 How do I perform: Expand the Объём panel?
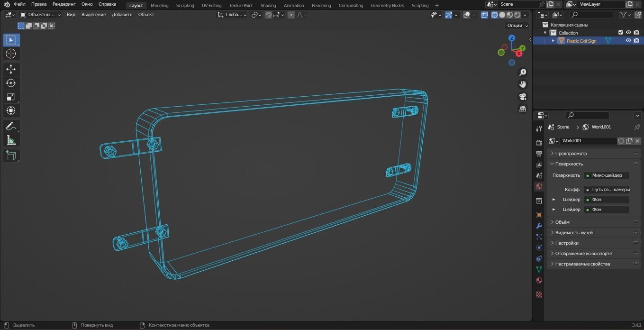[x=594, y=222]
